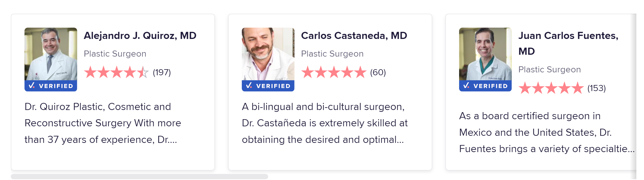This screenshot has width=644, height=180.
Task: Click Dr. Quiroz's description text
Action: coord(103,123)
